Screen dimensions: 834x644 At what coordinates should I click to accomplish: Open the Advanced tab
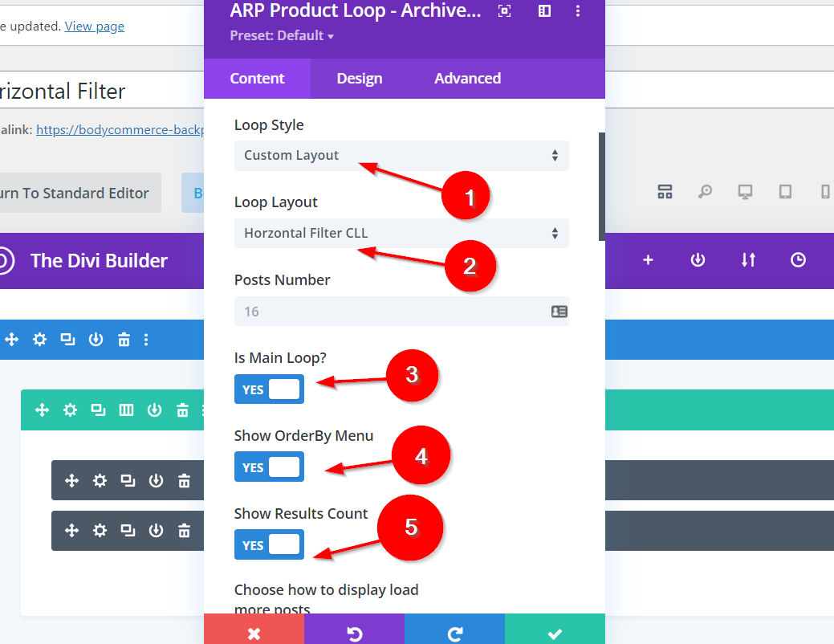pyautogui.click(x=467, y=79)
